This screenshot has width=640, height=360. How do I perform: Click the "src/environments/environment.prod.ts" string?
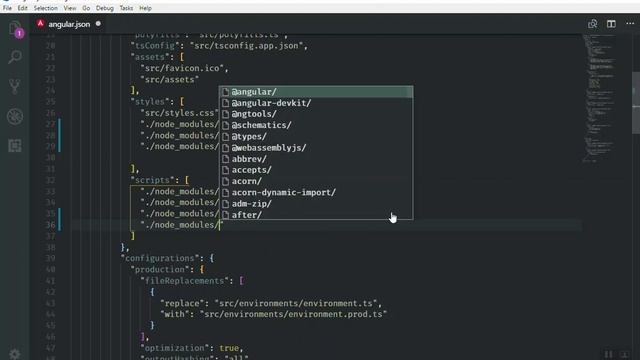[x=293, y=314]
